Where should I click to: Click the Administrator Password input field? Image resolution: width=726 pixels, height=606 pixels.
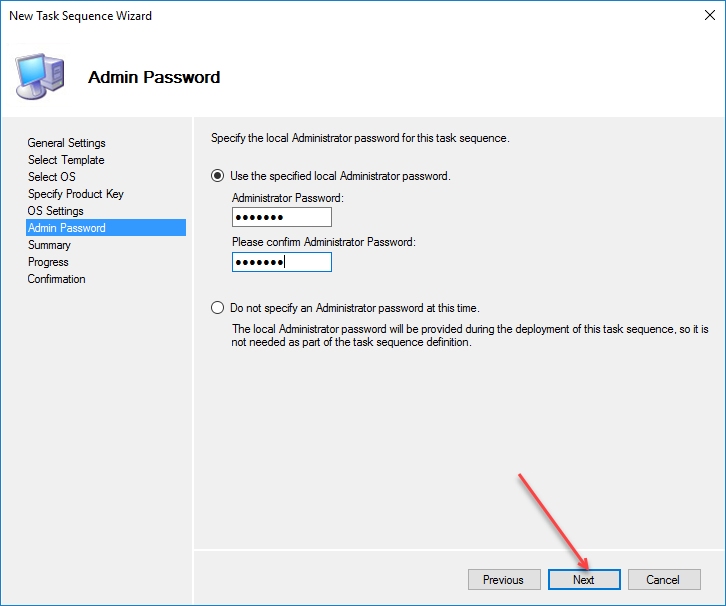(281, 218)
